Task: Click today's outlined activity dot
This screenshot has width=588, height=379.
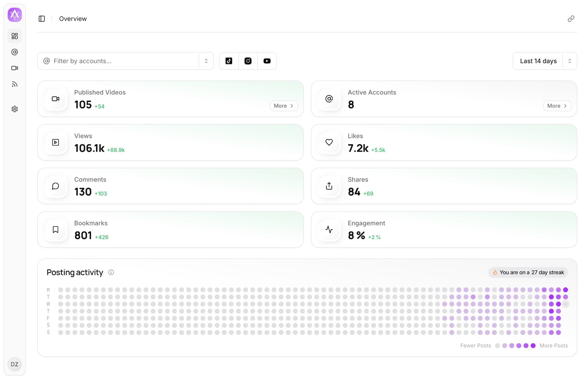Action: pyautogui.click(x=565, y=304)
